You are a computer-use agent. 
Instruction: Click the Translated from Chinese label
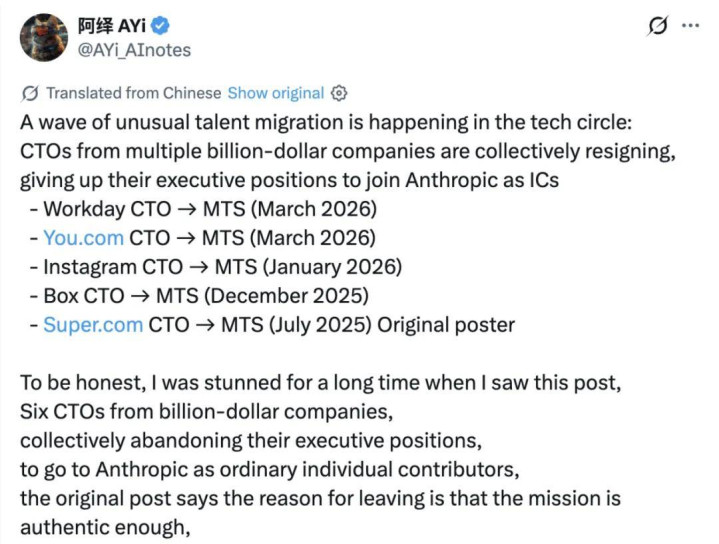134,93
